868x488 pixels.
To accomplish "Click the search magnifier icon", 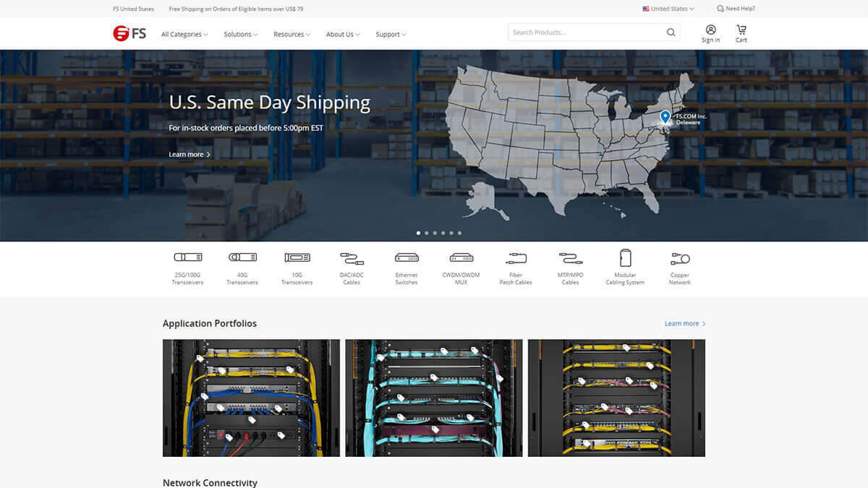I will [671, 33].
